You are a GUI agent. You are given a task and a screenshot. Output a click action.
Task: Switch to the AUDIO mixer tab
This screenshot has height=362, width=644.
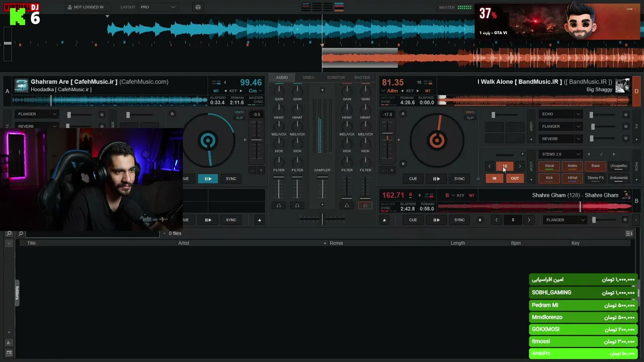coord(282,77)
